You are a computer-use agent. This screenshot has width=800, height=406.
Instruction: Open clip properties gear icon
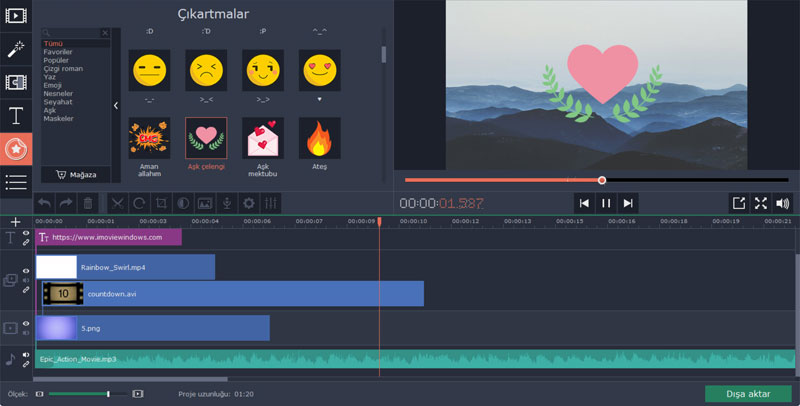click(x=249, y=204)
